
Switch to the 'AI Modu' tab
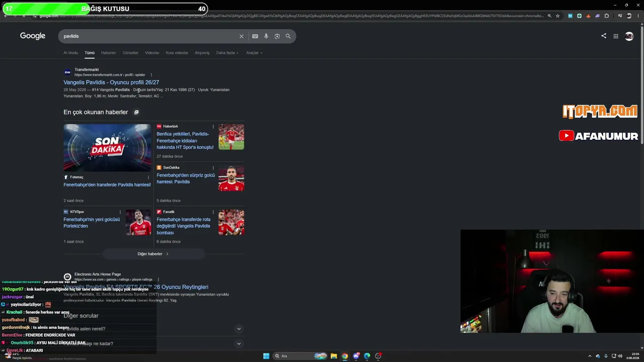pos(70,53)
